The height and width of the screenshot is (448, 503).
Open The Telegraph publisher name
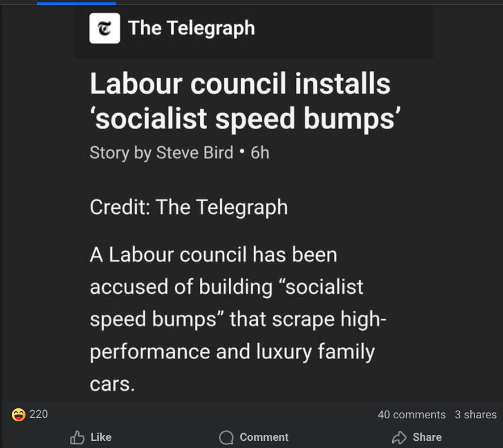coord(191,28)
